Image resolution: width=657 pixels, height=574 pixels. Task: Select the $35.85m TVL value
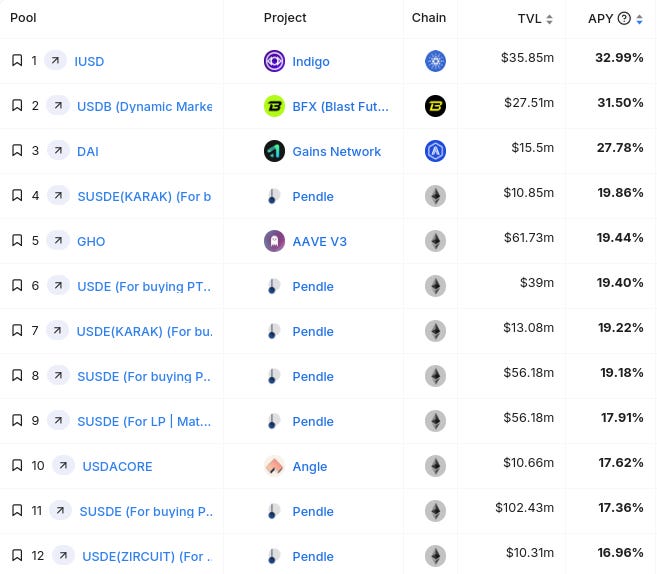tap(528, 57)
